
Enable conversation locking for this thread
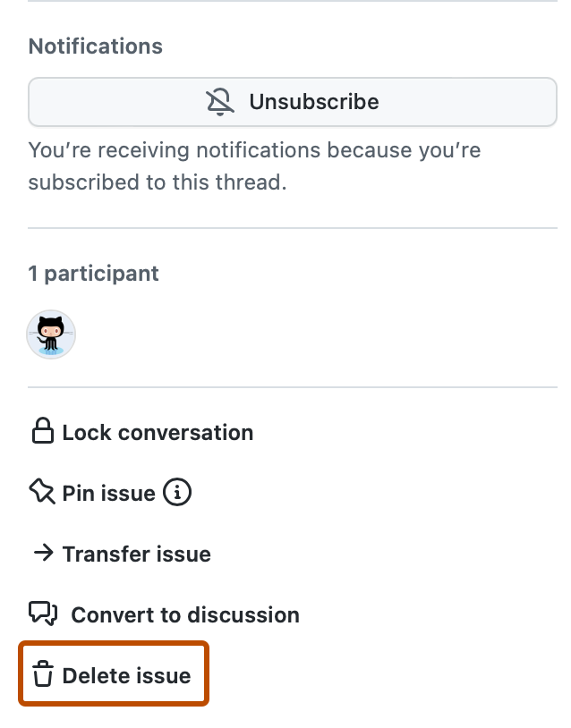[x=157, y=432]
